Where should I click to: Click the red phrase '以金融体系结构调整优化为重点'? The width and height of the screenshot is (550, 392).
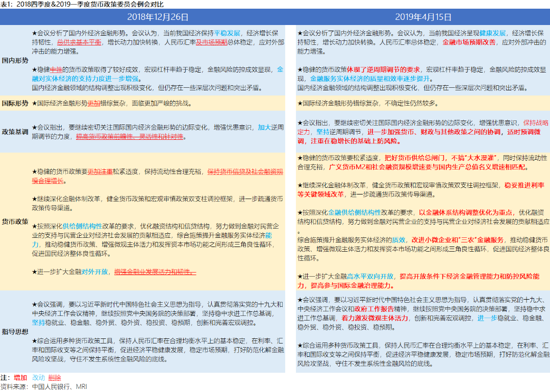465,212
